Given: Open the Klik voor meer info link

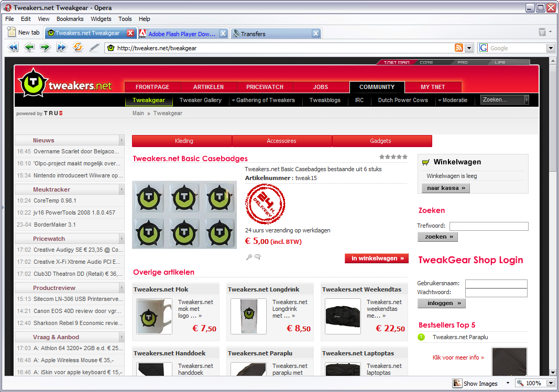Looking at the screenshot, I should click(458, 357).
